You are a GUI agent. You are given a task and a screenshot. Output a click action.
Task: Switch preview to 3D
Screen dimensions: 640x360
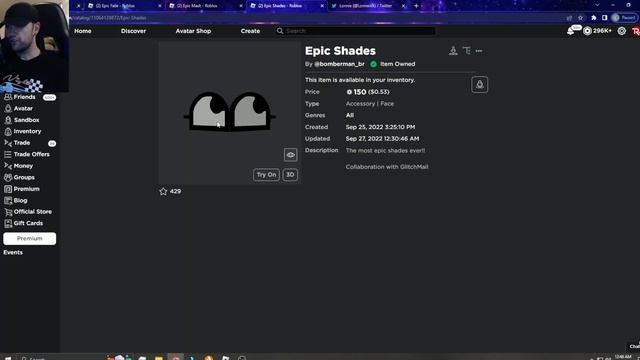tap(290, 175)
